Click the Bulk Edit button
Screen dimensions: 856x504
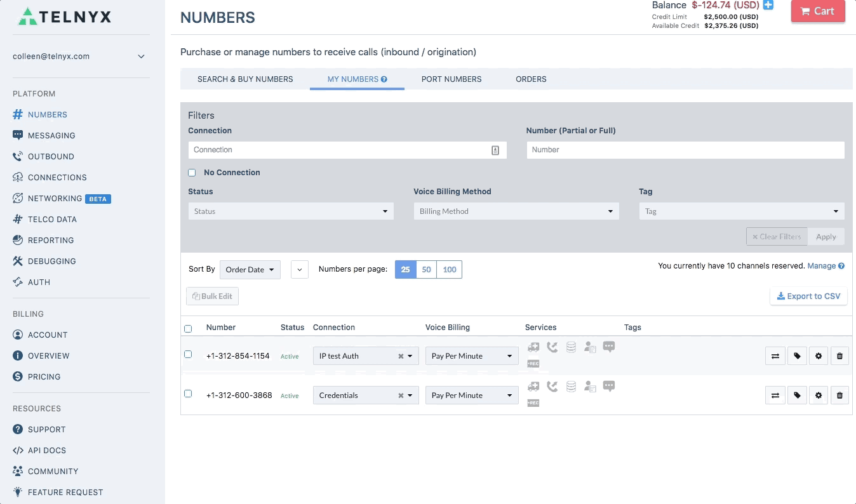click(212, 296)
